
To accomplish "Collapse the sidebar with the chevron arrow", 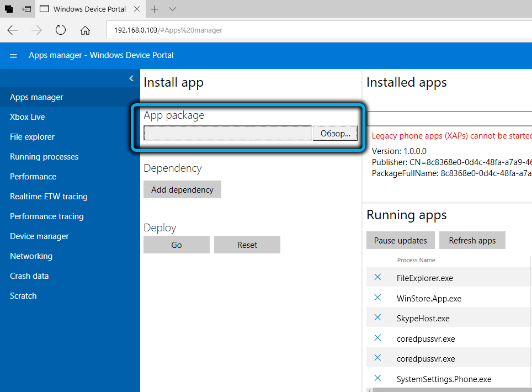I will tap(131, 78).
